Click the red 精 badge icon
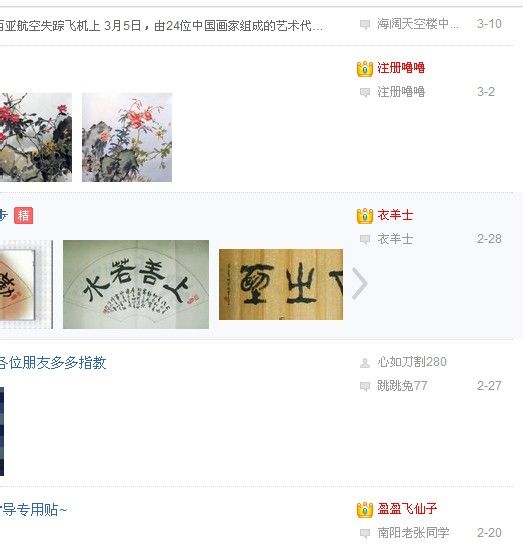 pos(23,216)
